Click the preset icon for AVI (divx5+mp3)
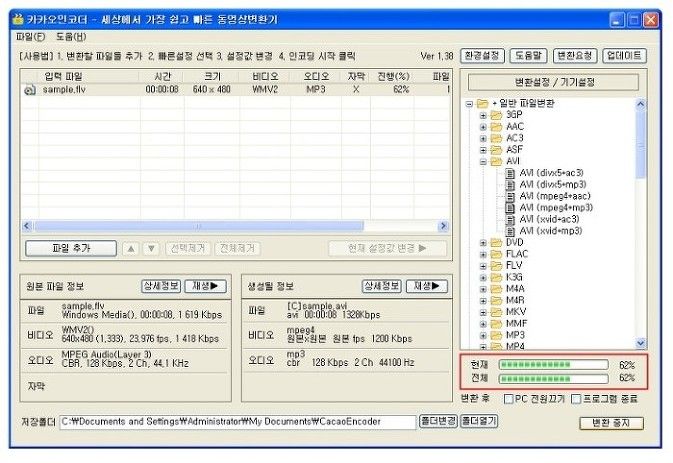 (510, 185)
